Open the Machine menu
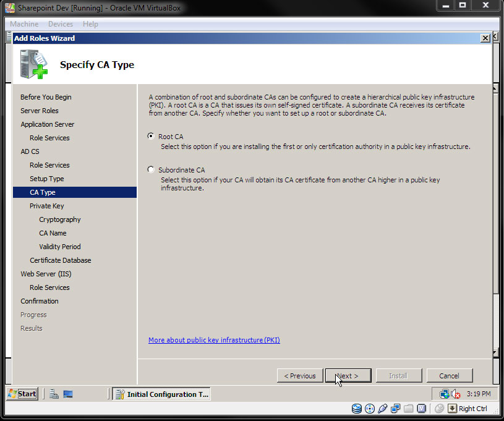 pyautogui.click(x=24, y=23)
